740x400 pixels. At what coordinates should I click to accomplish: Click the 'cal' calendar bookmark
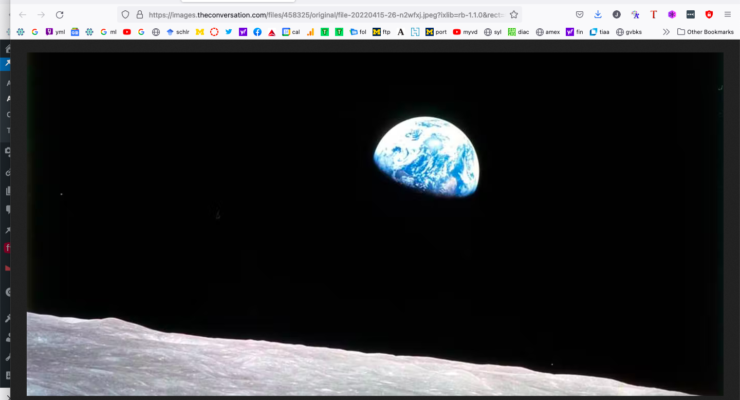(x=291, y=32)
